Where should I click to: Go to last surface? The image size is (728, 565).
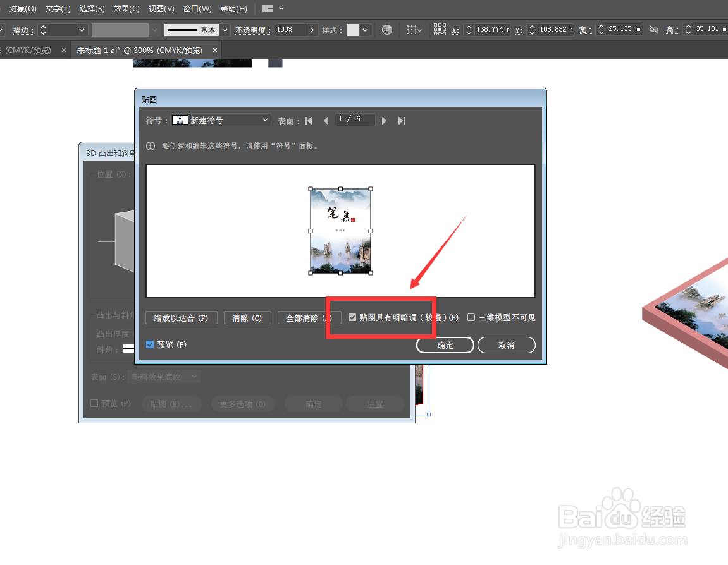[402, 121]
